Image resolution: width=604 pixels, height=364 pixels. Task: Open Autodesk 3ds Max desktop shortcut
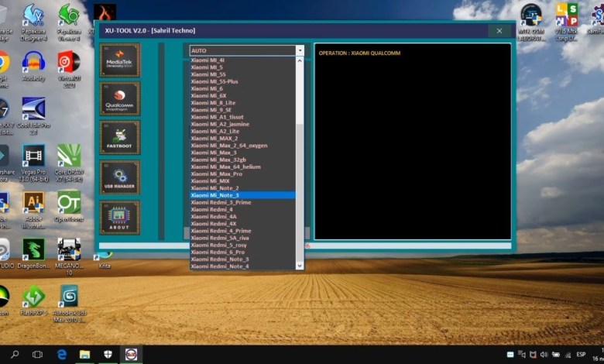pos(70,304)
